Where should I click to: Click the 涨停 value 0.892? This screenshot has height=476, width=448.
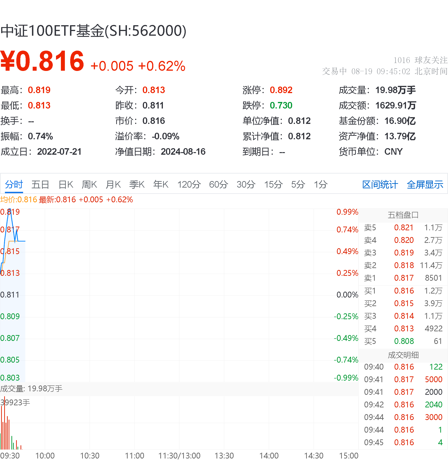point(281,90)
